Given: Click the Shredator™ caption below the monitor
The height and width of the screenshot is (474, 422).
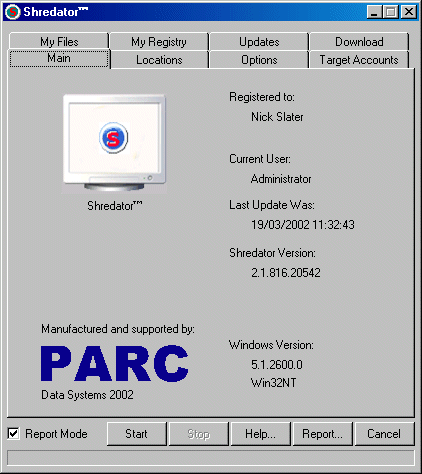Looking at the screenshot, I should click(x=115, y=206).
